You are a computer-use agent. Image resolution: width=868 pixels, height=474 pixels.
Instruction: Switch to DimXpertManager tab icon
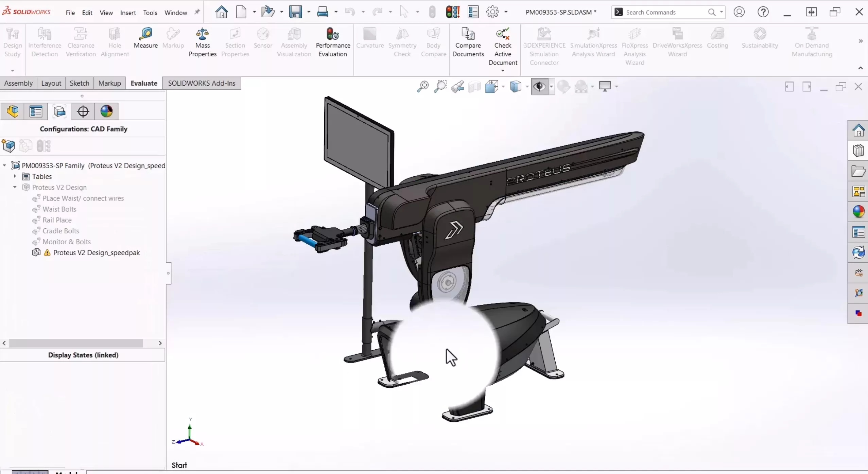[x=83, y=111]
